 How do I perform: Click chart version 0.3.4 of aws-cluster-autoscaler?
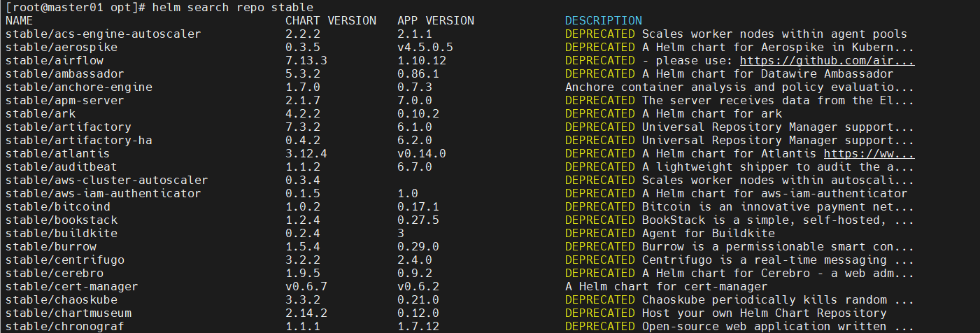tap(303, 180)
